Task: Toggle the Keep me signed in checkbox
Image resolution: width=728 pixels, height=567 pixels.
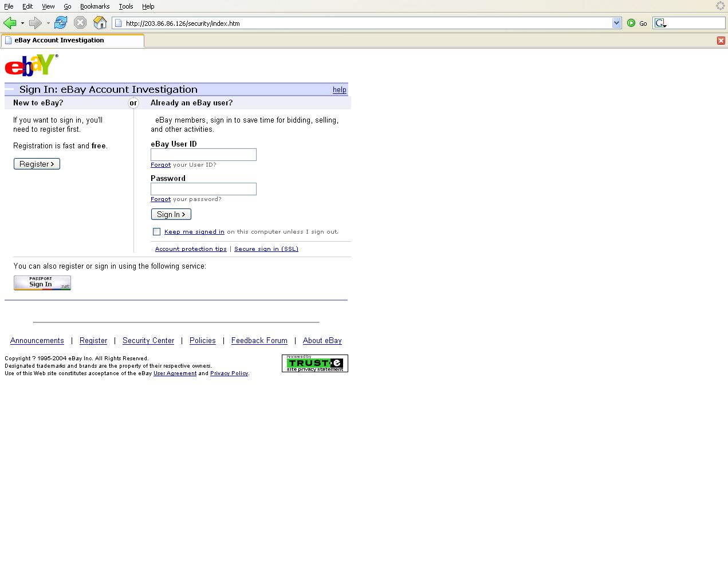Action: (x=156, y=232)
